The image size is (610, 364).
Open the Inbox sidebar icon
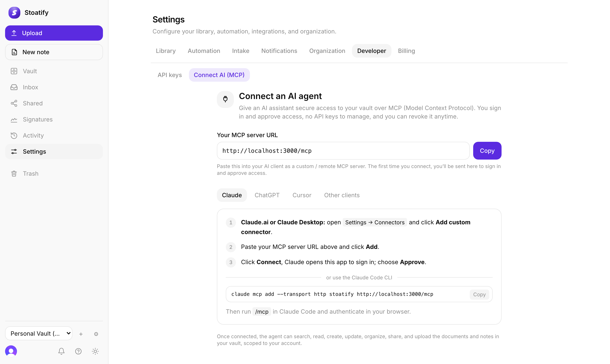click(14, 87)
